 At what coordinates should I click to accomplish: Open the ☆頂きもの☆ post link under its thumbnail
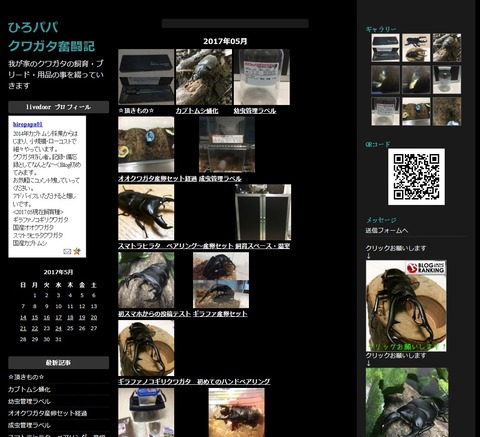tap(136, 111)
